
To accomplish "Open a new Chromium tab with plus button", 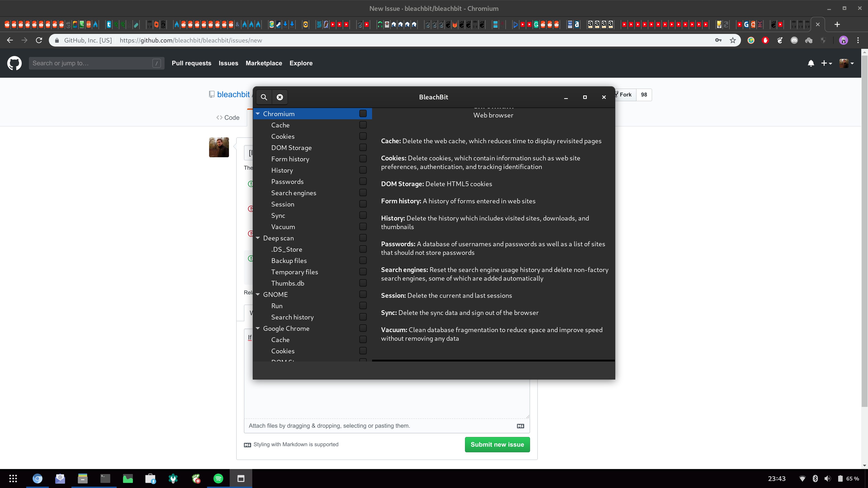I will click(x=837, y=24).
